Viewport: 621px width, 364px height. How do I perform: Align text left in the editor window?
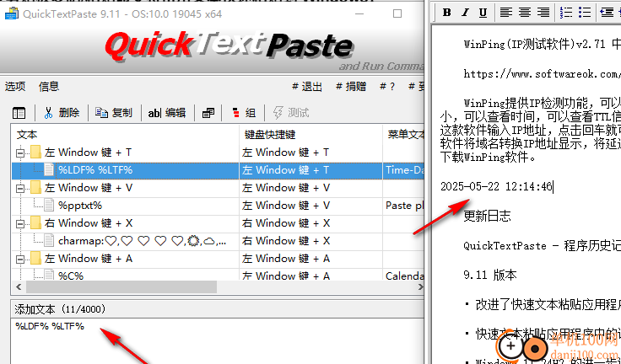pyautogui.click(x=505, y=13)
